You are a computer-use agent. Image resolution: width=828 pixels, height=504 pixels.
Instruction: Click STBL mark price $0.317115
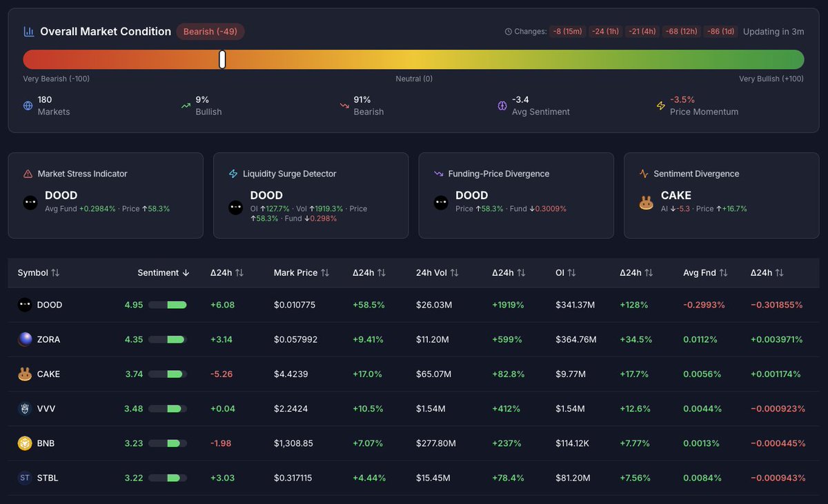click(293, 478)
